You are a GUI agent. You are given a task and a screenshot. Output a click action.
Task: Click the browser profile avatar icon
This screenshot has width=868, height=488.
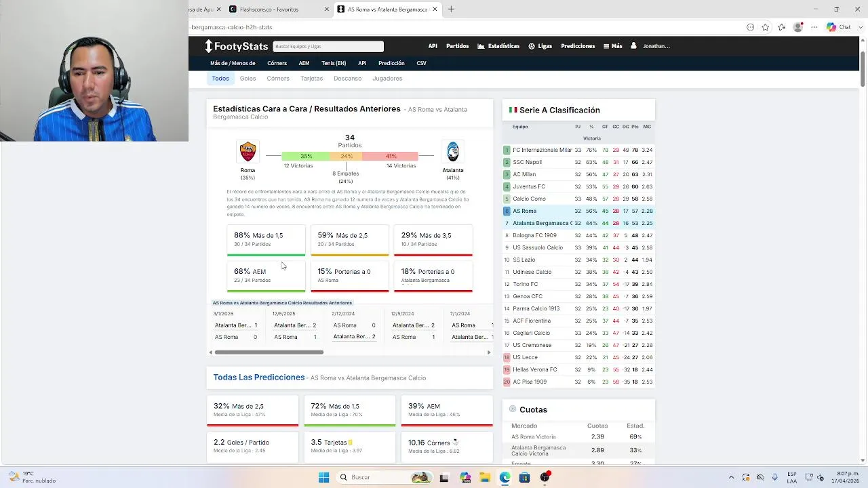(x=798, y=27)
